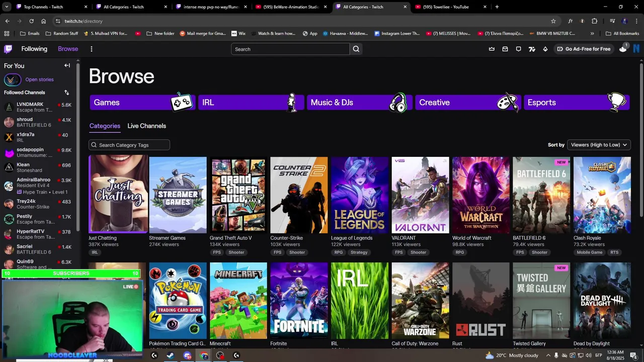The image size is (644, 362).
Task: Bookmark this page with the star icon
Action: coord(553,21)
